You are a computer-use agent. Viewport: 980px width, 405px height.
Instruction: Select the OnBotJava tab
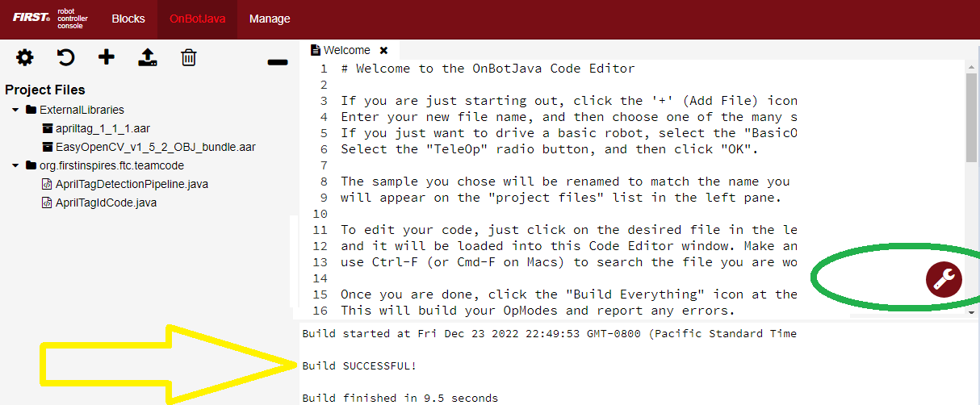pyautogui.click(x=198, y=19)
